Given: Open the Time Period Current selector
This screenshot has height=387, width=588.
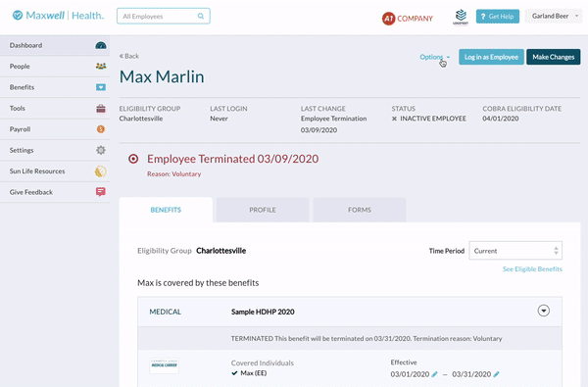Looking at the screenshot, I should (515, 251).
